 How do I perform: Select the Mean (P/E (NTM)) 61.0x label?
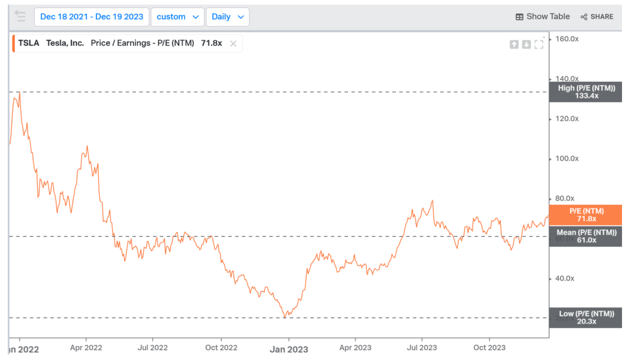[586, 236]
